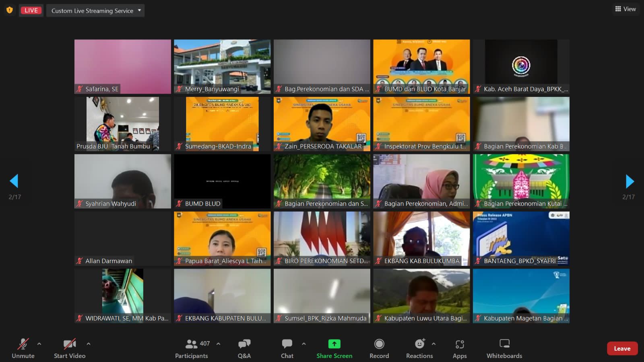Screen dimensions: 644x362
Task: Unmute the microphone
Action: click(23, 344)
